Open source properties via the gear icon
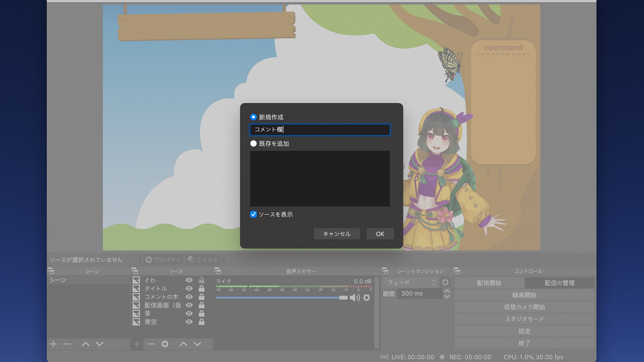The height and width of the screenshot is (362, 644). coord(165,344)
